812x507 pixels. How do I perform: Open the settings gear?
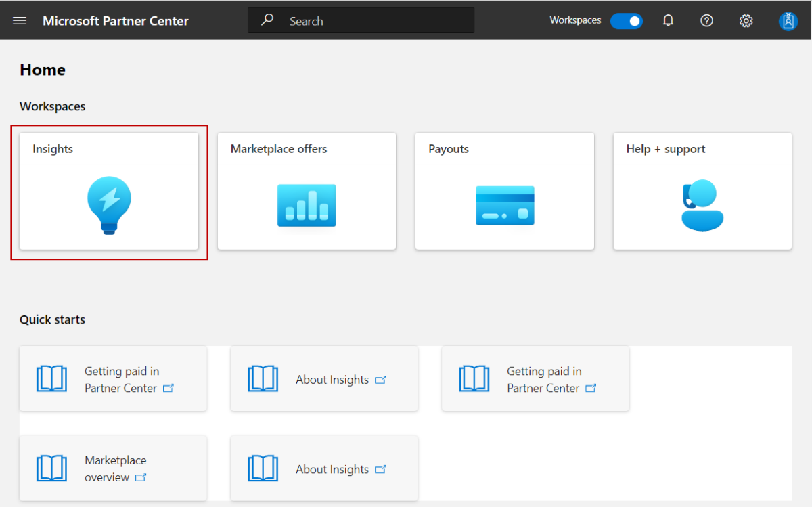[x=746, y=20]
